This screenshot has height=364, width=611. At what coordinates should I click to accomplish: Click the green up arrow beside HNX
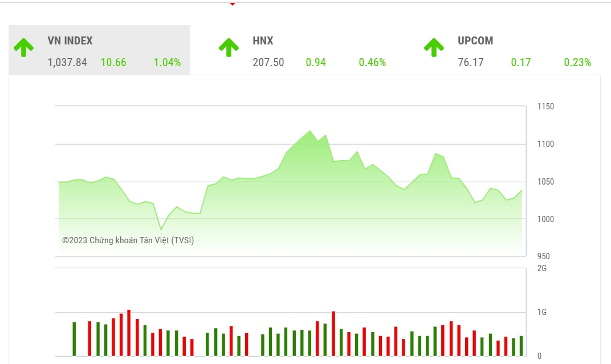[x=229, y=47]
